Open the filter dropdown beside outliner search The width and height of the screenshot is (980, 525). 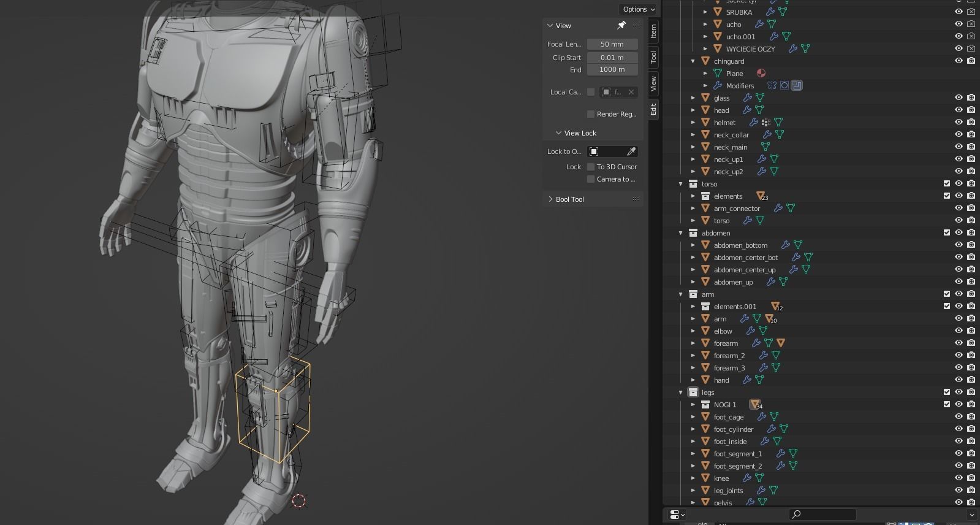971,515
